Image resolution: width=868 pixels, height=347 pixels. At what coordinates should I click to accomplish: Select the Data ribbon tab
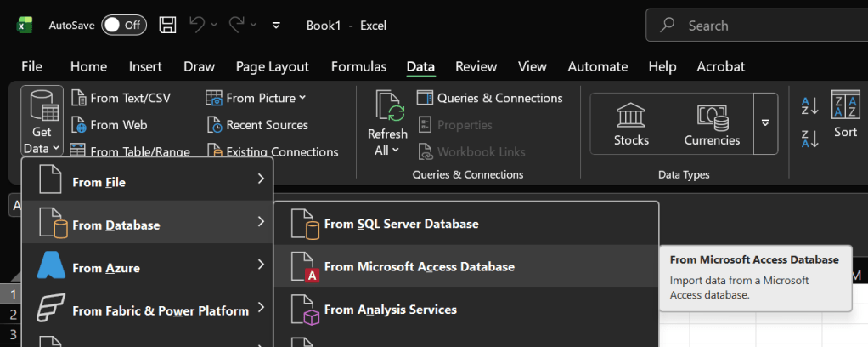click(x=420, y=67)
